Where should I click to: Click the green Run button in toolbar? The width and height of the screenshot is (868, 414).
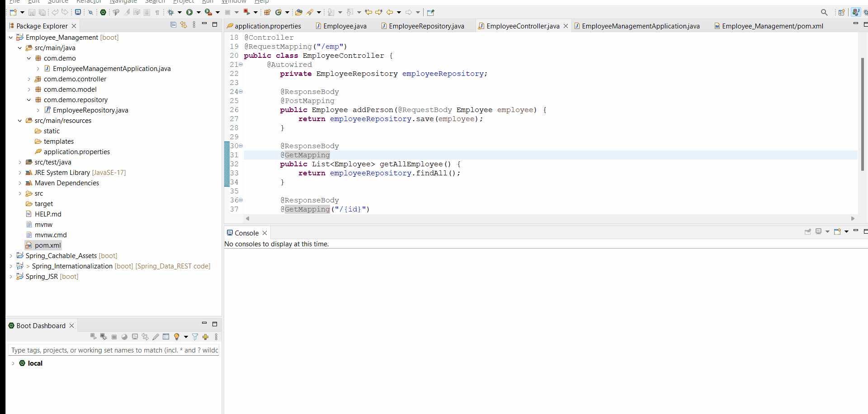(189, 12)
